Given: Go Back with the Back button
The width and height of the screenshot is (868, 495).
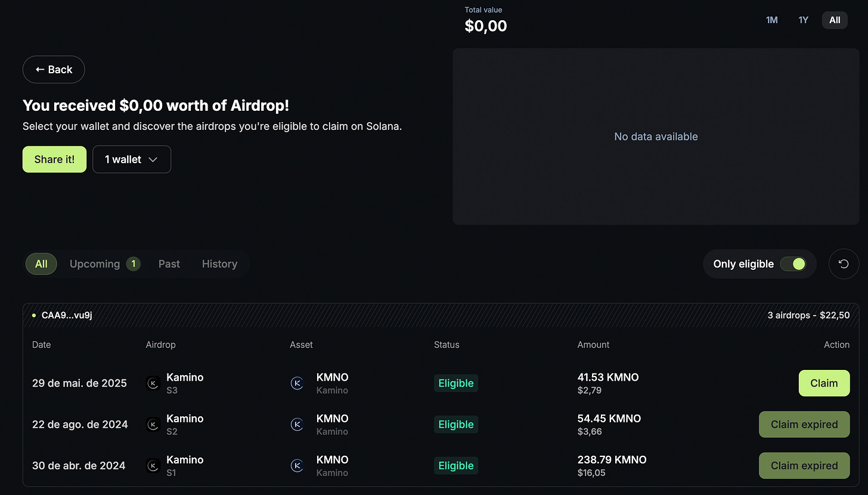Looking at the screenshot, I should coord(54,70).
